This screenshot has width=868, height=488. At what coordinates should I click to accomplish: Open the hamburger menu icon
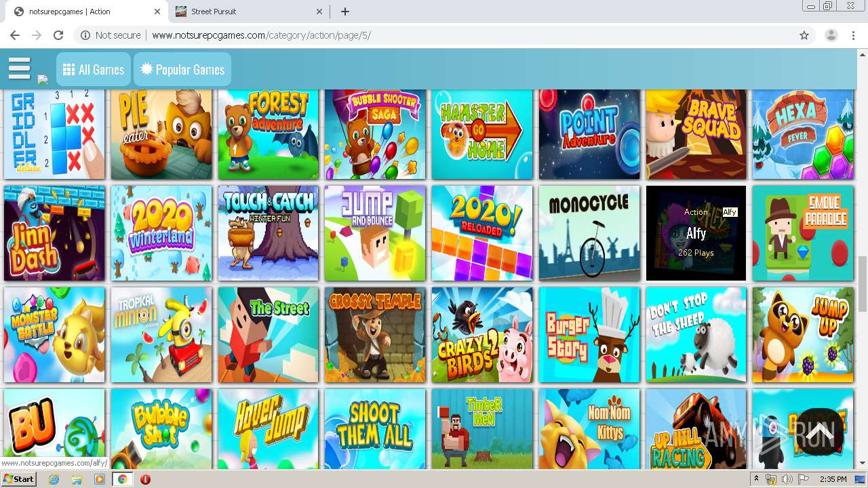coord(20,68)
